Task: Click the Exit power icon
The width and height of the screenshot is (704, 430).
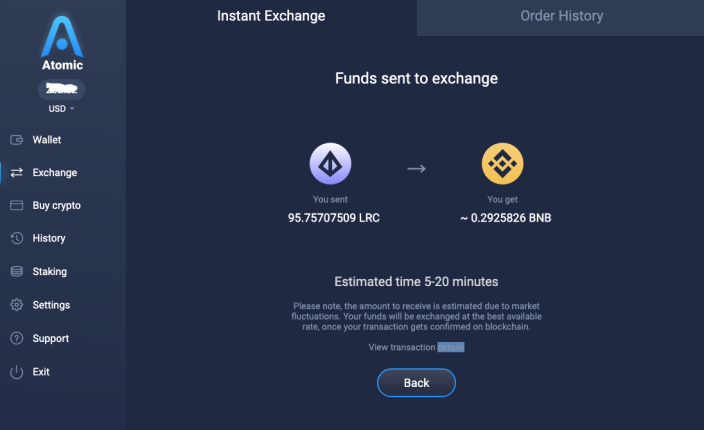Action: pos(17,372)
